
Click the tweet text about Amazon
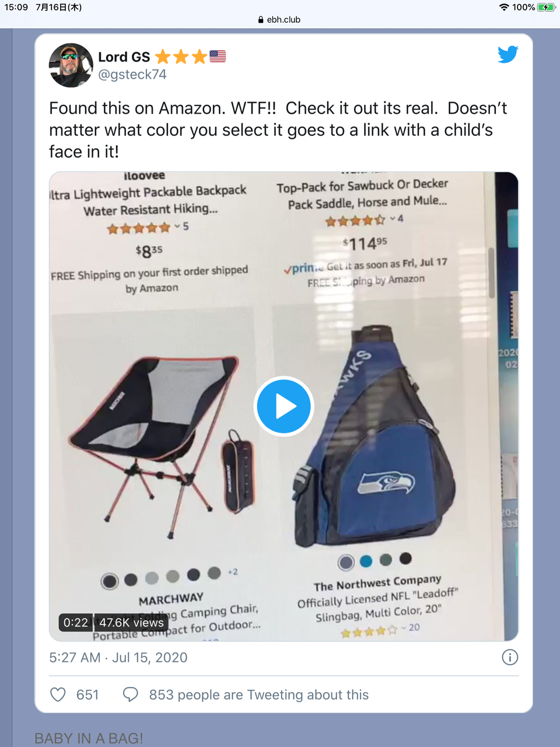click(278, 130)
